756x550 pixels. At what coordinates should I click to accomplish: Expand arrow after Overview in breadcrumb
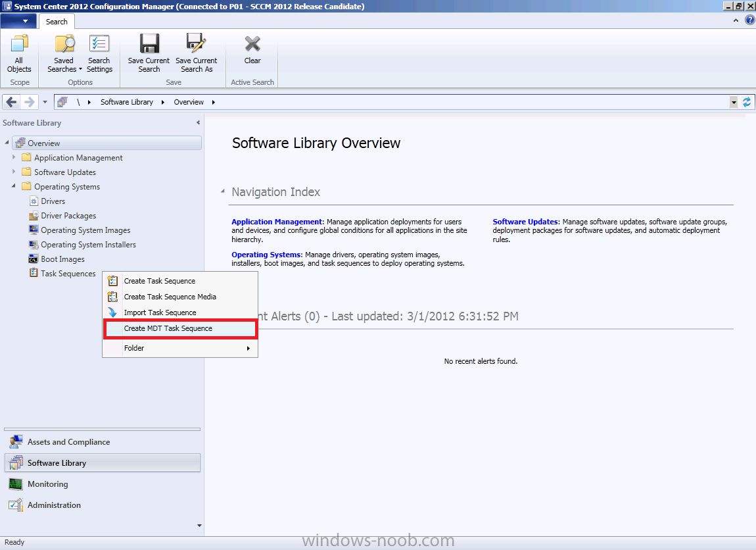(x=213, y=102)
